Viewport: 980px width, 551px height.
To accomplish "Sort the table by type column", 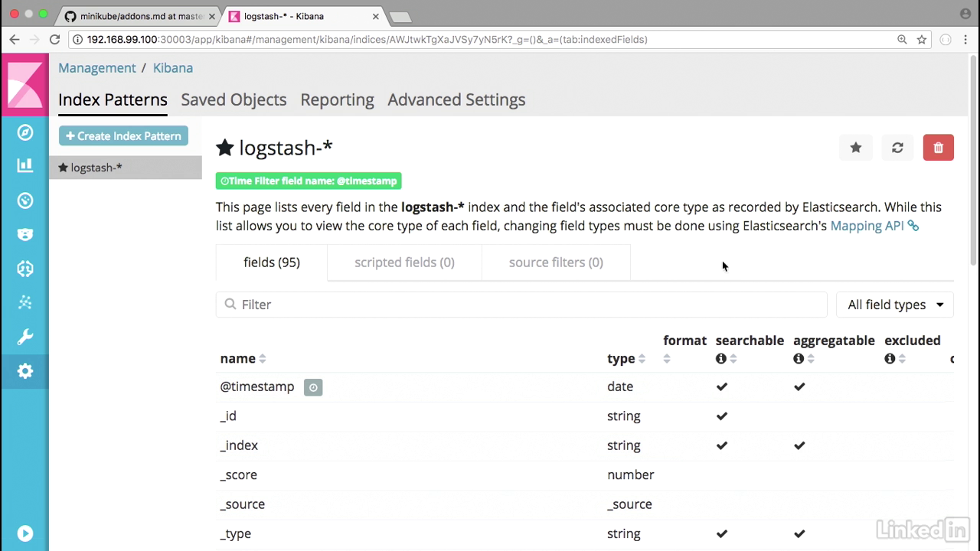I will (x=626, y=358).
